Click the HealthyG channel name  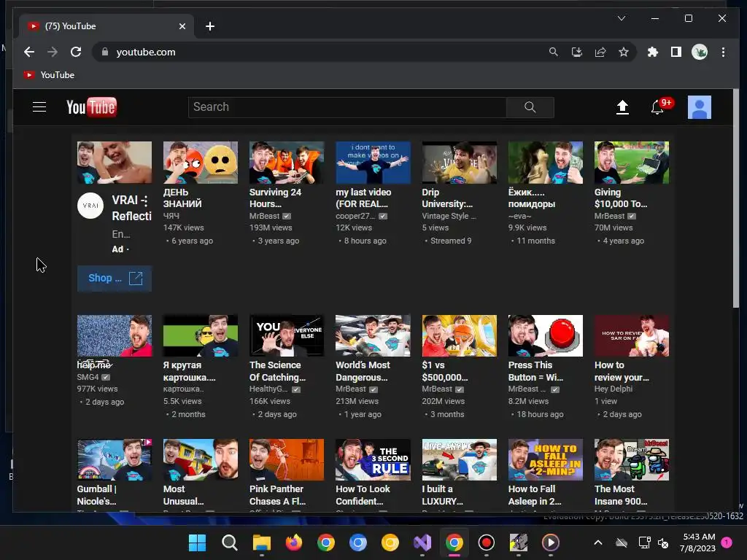point(268,389)
